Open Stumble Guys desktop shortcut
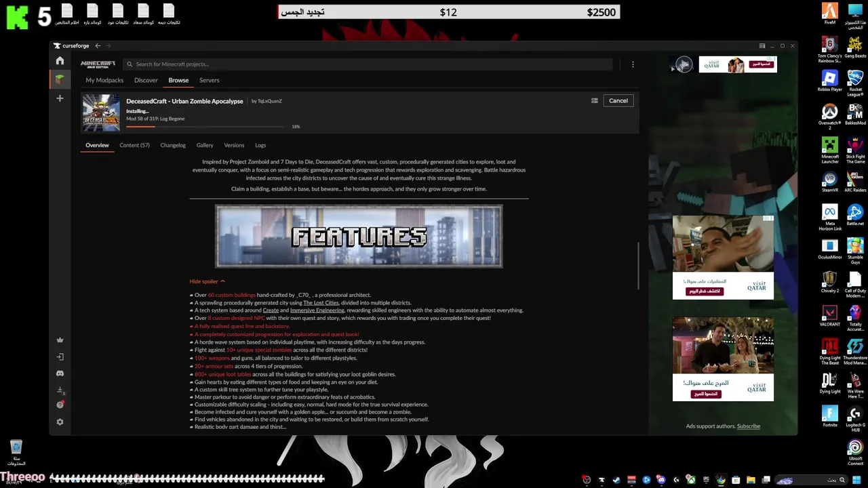Viewport: 868px width, 488px height. click(855, 251)
